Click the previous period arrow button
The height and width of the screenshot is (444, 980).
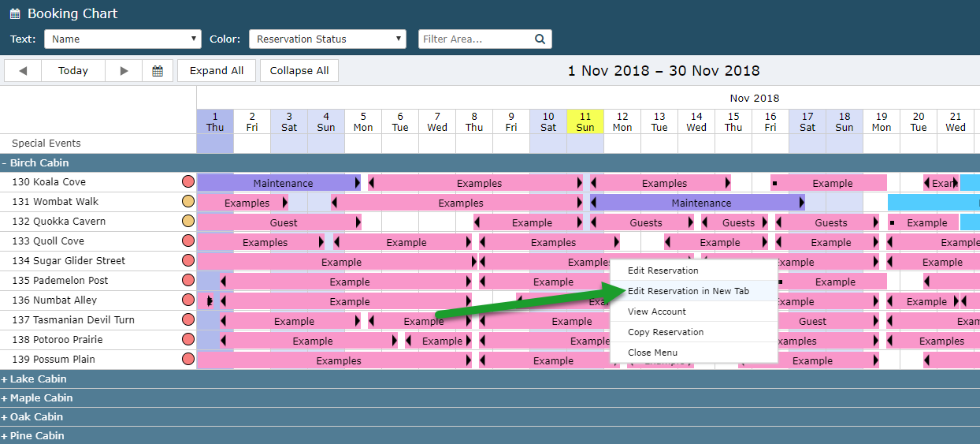coord(23,70)
